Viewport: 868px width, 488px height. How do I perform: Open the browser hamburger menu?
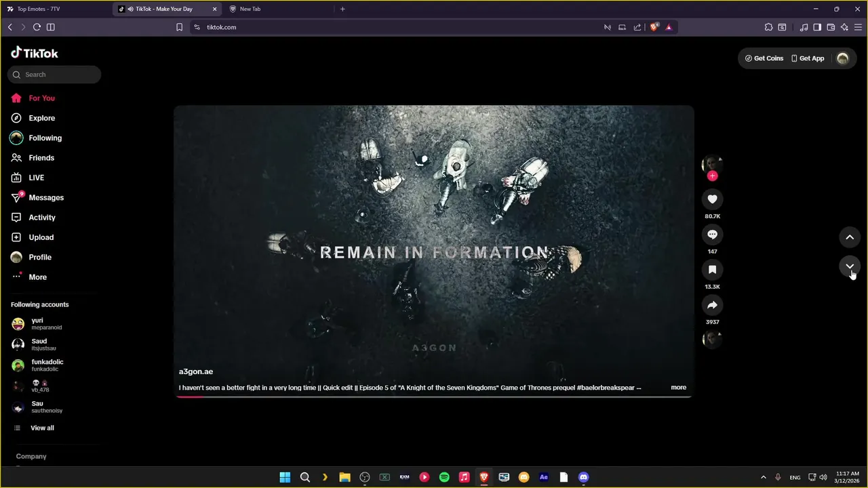point(858,27)
